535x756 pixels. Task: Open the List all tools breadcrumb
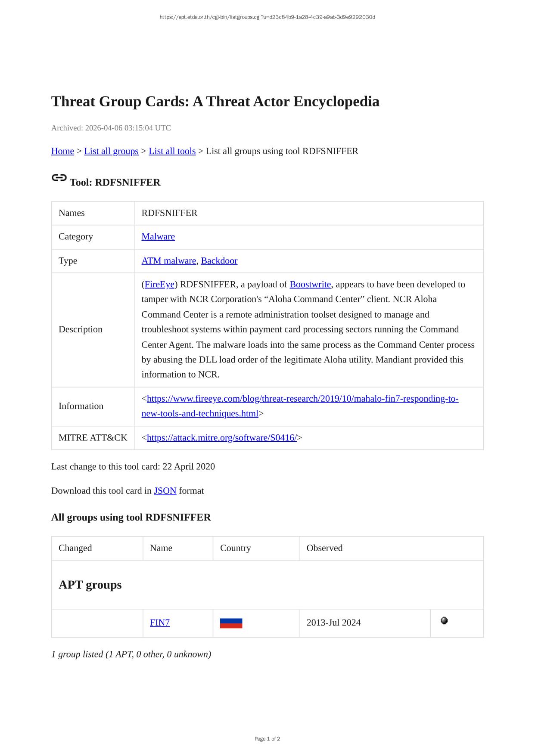(x=172, y=151)
